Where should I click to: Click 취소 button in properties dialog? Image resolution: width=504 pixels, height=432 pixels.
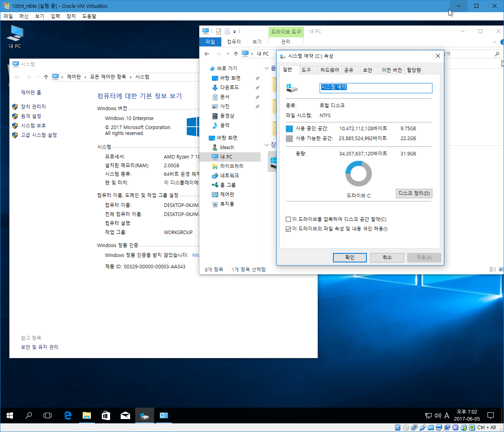coord(387,257)
